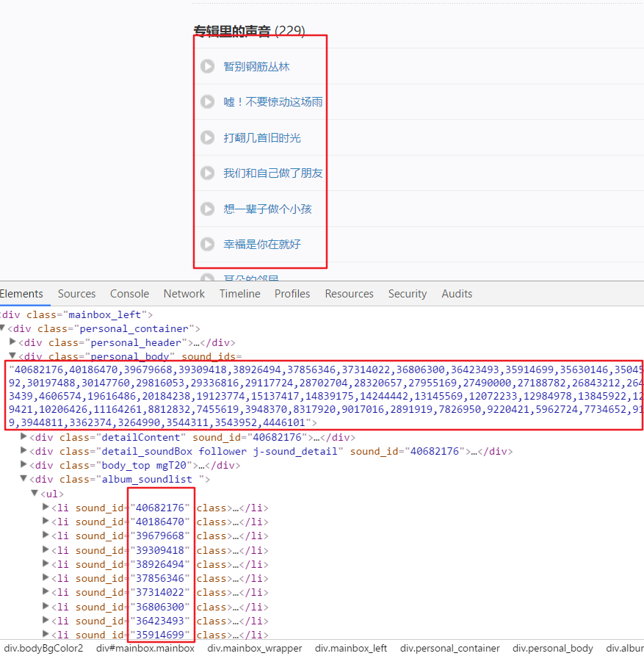The image size is (644, 656).
Task: Click breadcrumb div.mainbox_left
Action: 351,648
